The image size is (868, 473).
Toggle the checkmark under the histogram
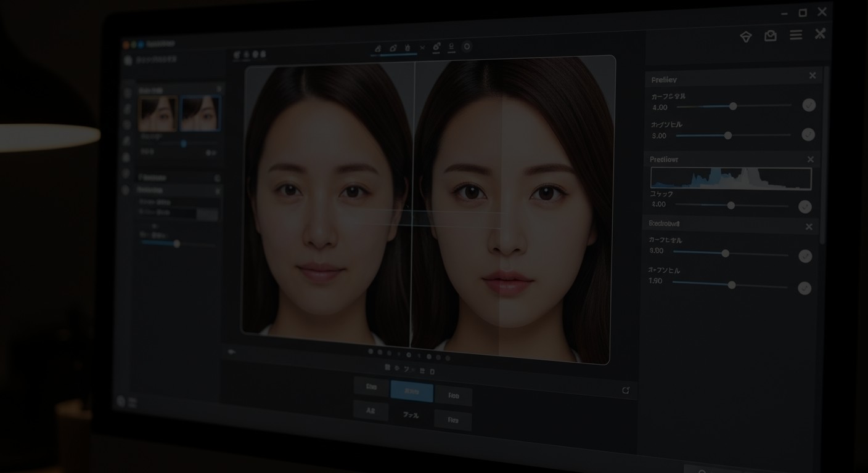tap(805, 207)
